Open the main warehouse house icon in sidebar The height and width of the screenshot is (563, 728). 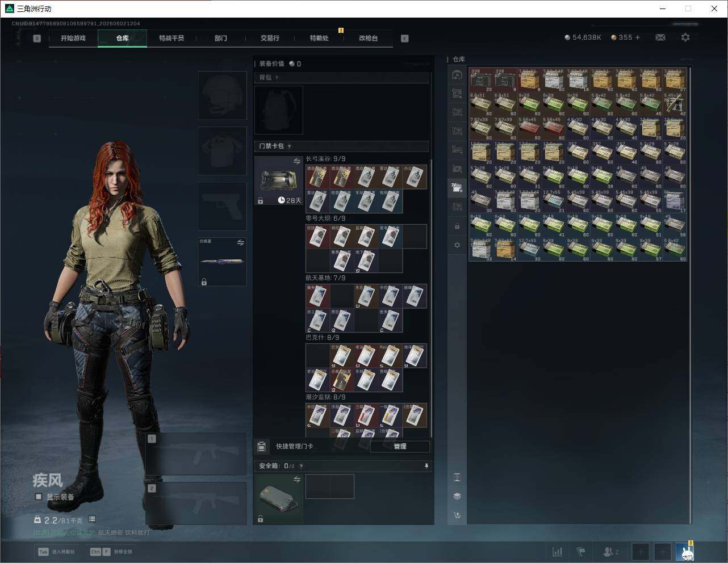point(457,75)
